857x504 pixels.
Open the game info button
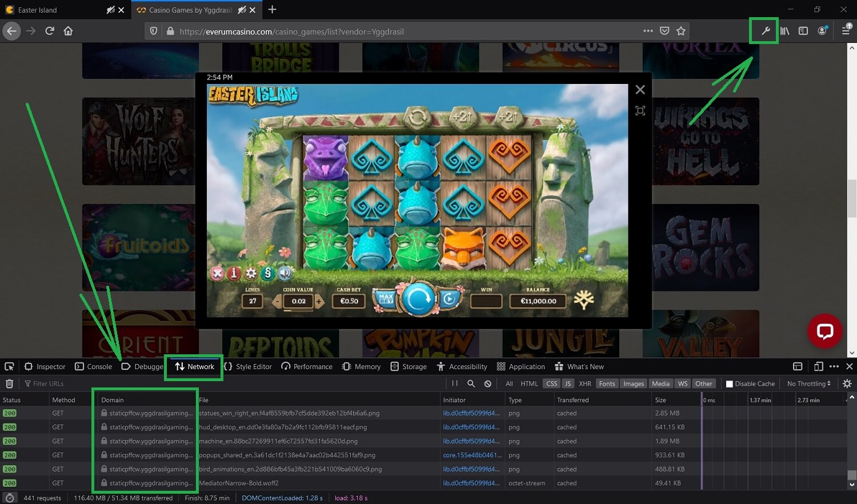point(234,273)
